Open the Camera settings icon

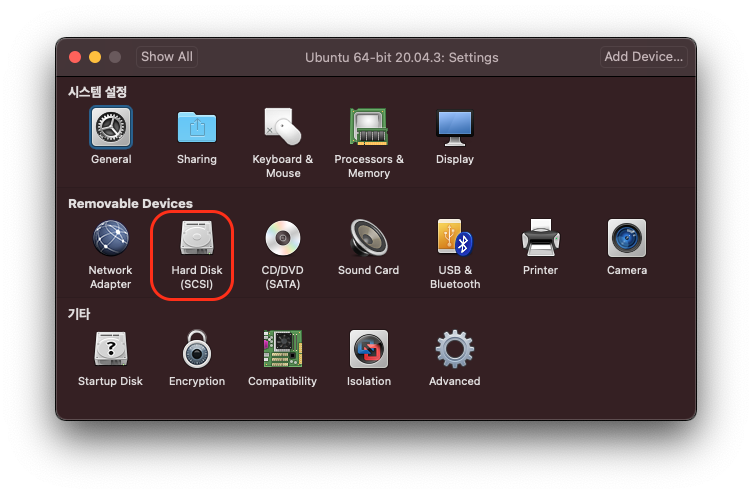tap(627, 238)
